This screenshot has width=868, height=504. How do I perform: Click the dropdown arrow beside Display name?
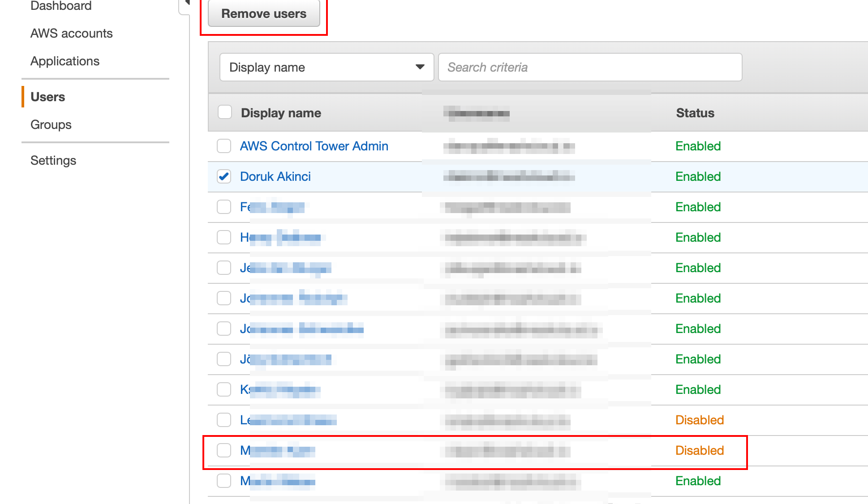(420, 67)
